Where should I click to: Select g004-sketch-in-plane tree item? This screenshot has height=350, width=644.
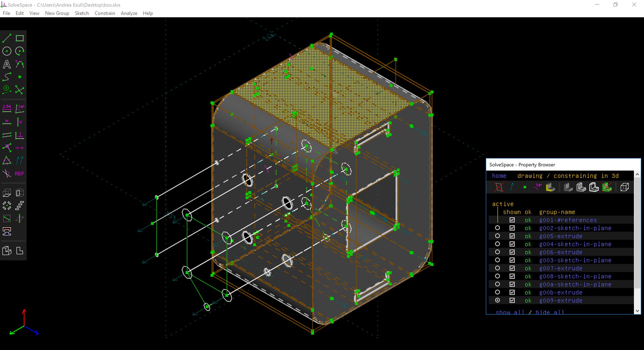pos(575,244)
